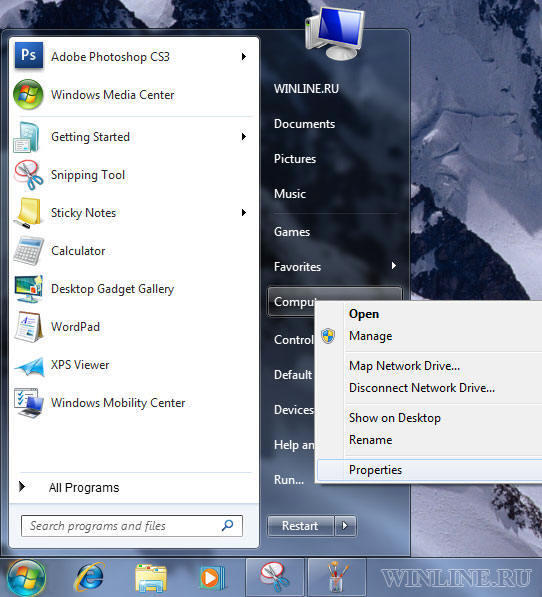The image size is (542, 597).
Task: Expand Getting Started jump list arrow
Action: tap(244, 136)
